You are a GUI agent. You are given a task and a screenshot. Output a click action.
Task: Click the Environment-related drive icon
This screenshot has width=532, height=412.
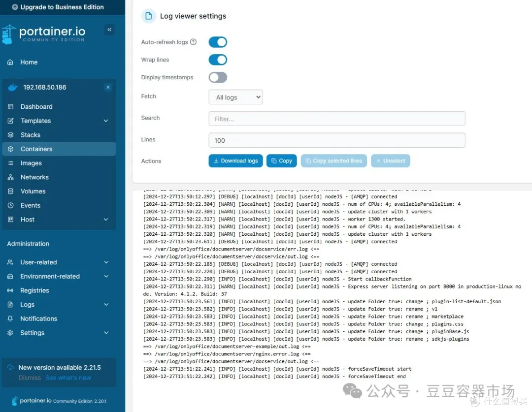click(x=10, y=276)
